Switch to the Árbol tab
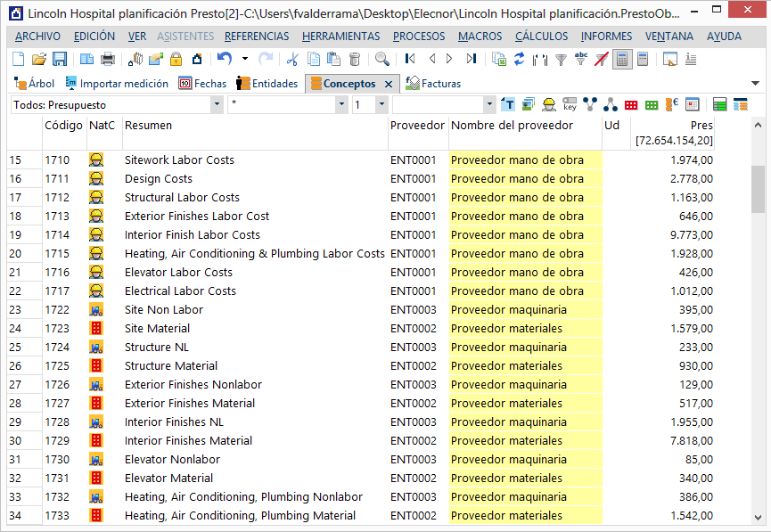 [x=34, y=84]
